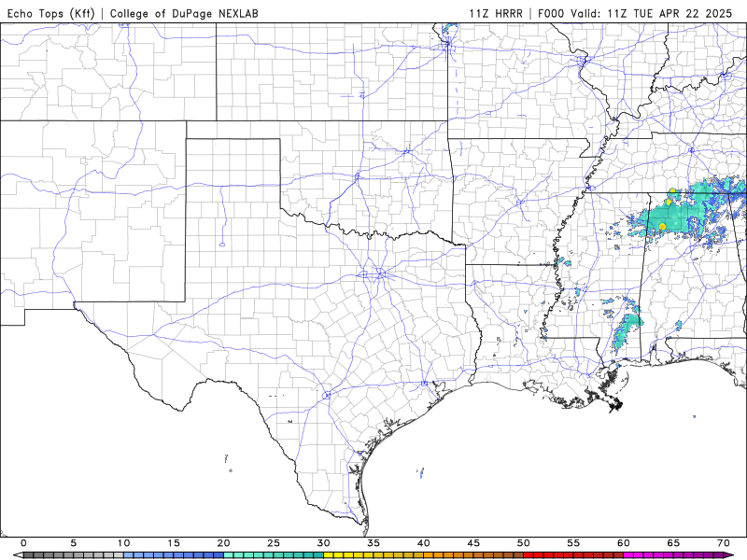Click the magenta right arrow end of color bar

pyautogui.click(x=729, y=555)
